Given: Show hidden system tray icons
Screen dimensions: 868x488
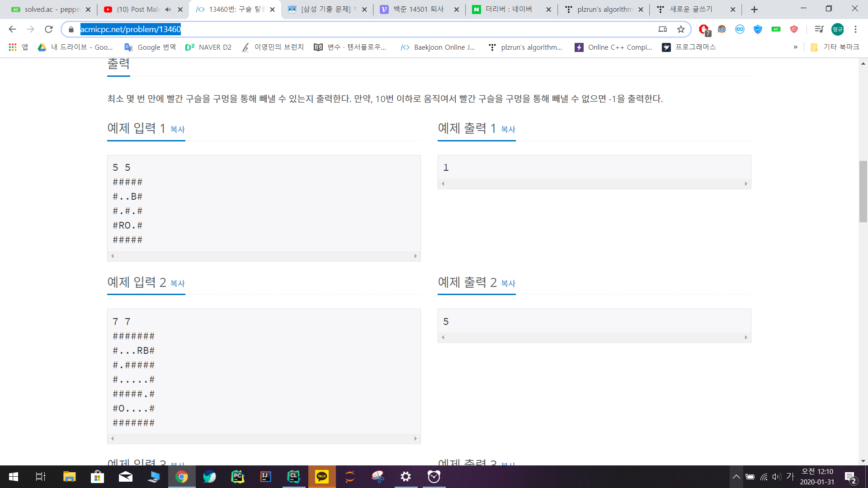Looking at the screenshot, I should [736, 477].
